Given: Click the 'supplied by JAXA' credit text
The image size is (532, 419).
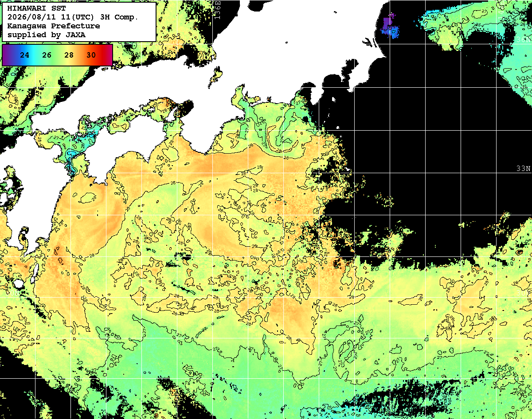Looking at the screenshot, I should coord(47,35).
